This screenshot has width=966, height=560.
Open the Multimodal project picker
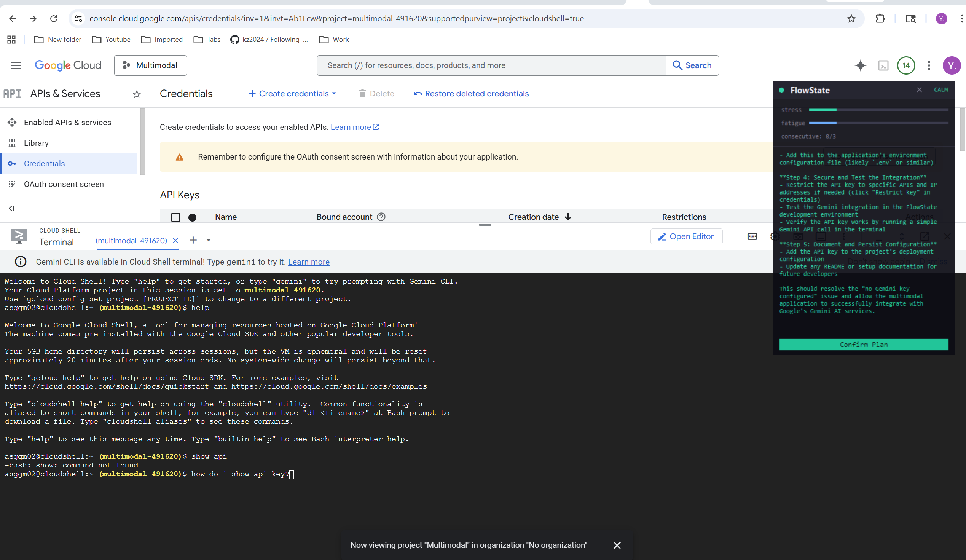[150, 65]
